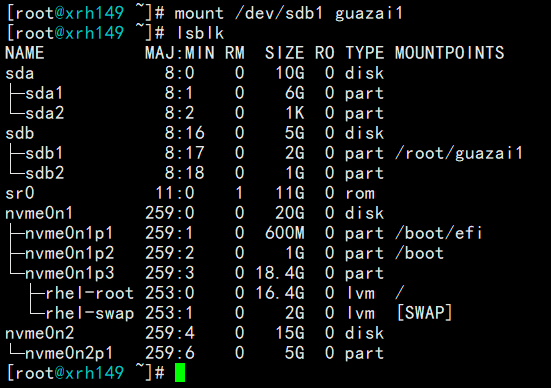Click the '/' mount point of rhel-root
The width and height of the screenshot is (551, 388).
pos(400,293)
